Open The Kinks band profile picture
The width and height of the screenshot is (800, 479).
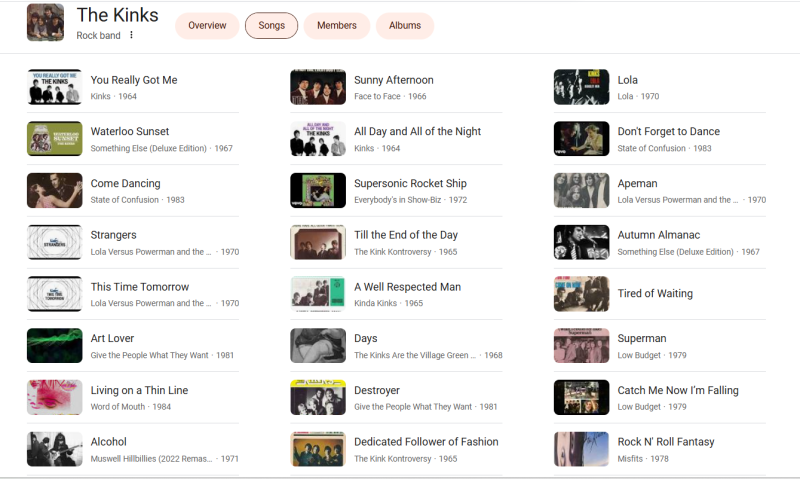click(45, 23)
